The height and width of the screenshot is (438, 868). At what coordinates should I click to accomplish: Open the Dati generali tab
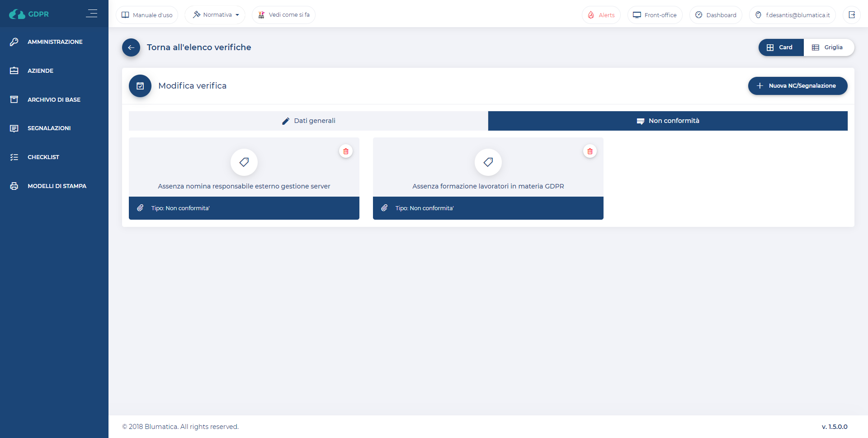point(308,121)
